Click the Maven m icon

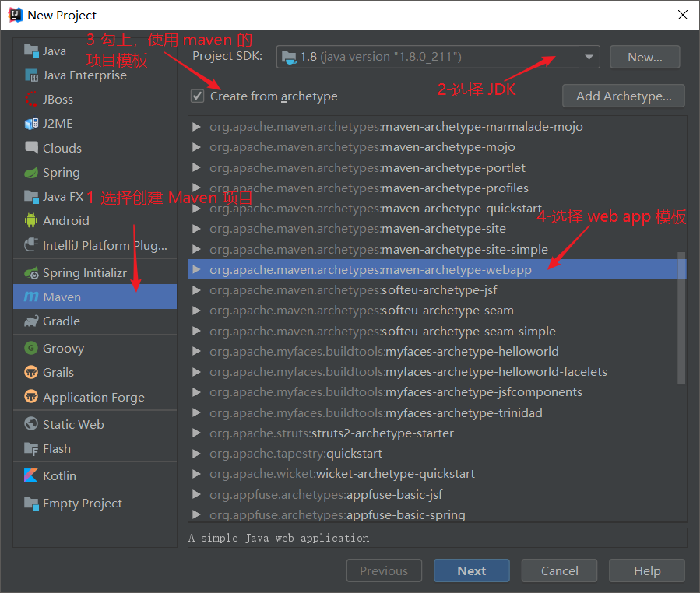pyautogui.click(x=31, y=296)
